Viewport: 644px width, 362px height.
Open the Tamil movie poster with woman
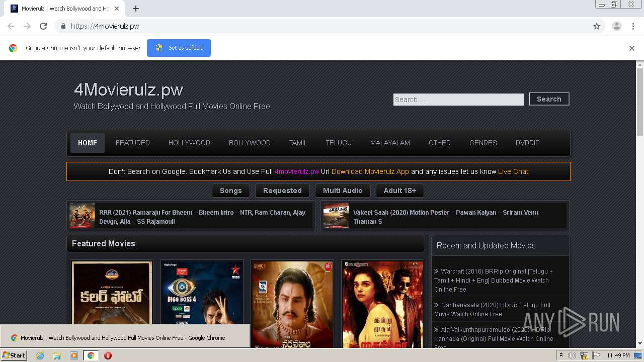382,304
